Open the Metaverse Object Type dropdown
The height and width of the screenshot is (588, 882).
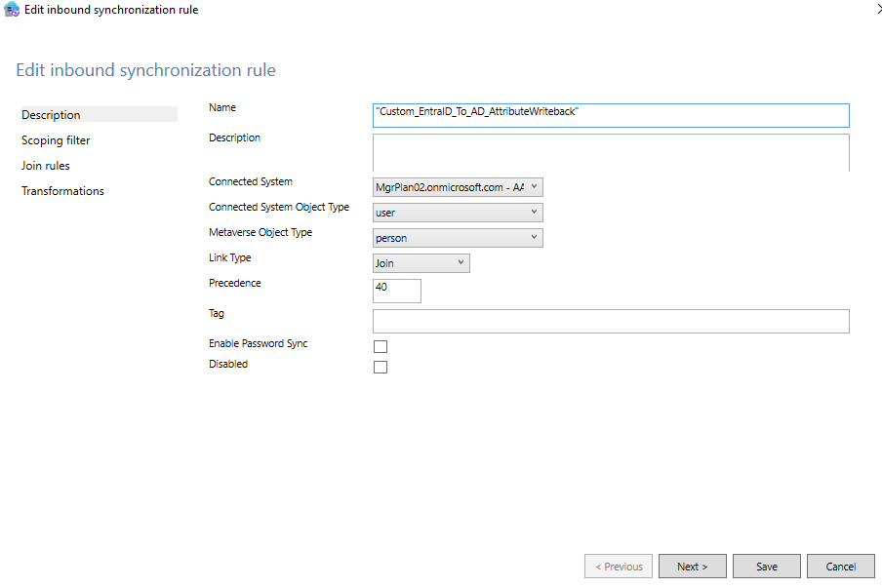point(532,237)
